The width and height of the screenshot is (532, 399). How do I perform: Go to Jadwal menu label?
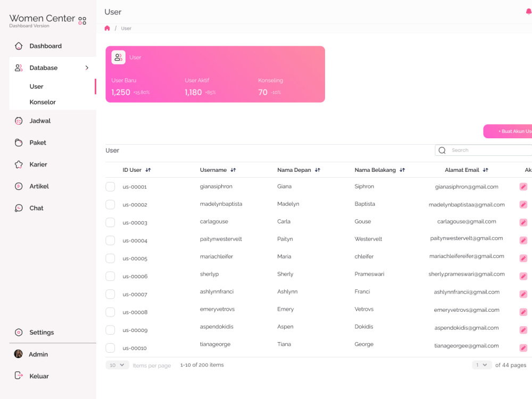click(x=40, y=121)
